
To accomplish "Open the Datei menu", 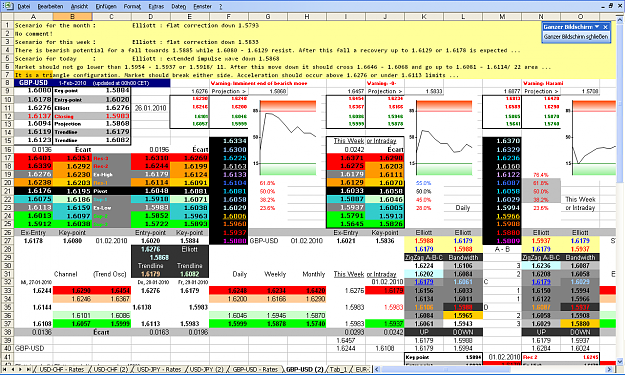I will click(24, 6).
